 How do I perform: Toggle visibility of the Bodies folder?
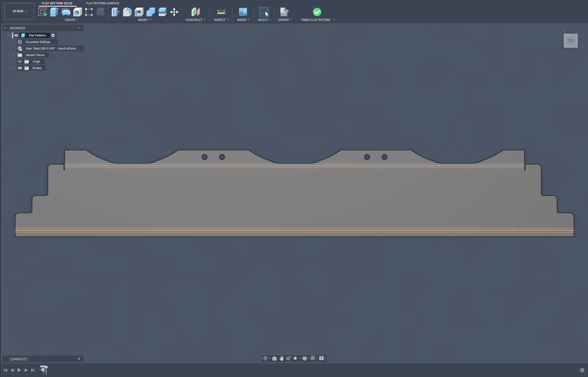point(20,68)
